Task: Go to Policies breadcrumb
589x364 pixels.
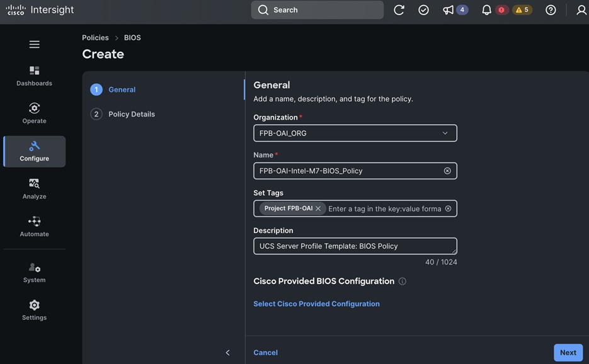Action: [95, 38]
